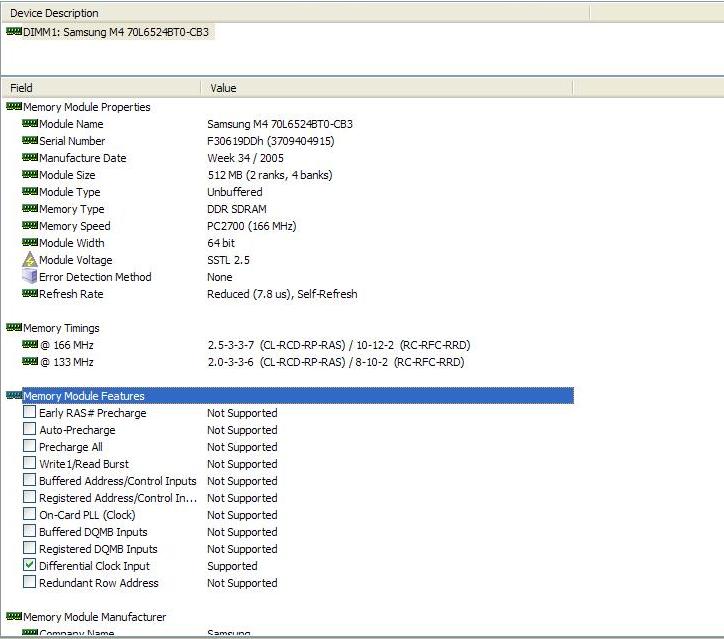Click the @ 166 MHz timing icon
This screenshot has height=639, width=724.
(x=30, y=345)
